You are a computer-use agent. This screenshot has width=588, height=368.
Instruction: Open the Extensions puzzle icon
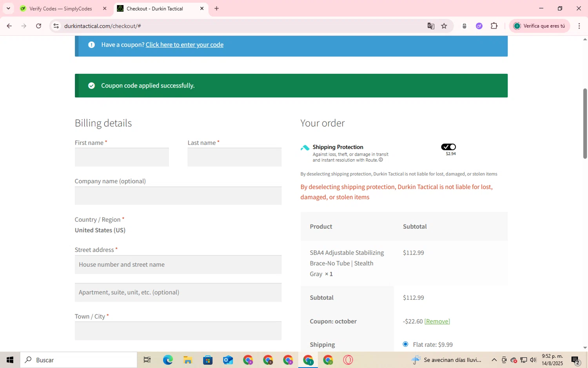(494, 26)
